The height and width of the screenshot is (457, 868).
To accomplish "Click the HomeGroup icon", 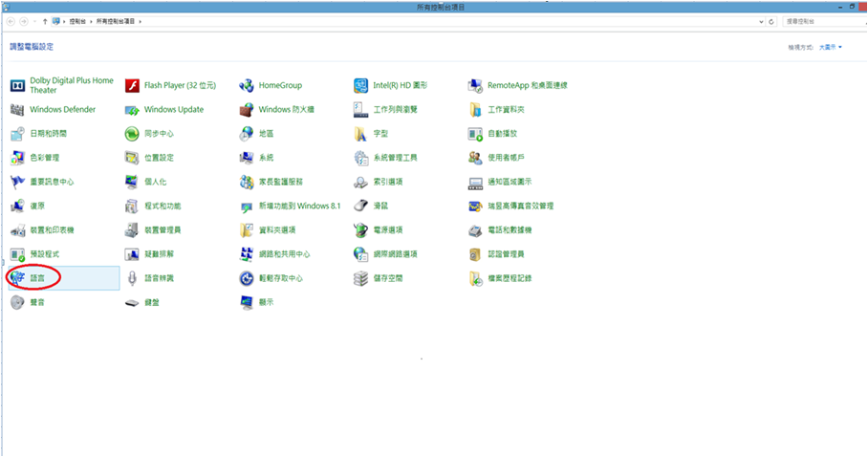I will [247, 85].
